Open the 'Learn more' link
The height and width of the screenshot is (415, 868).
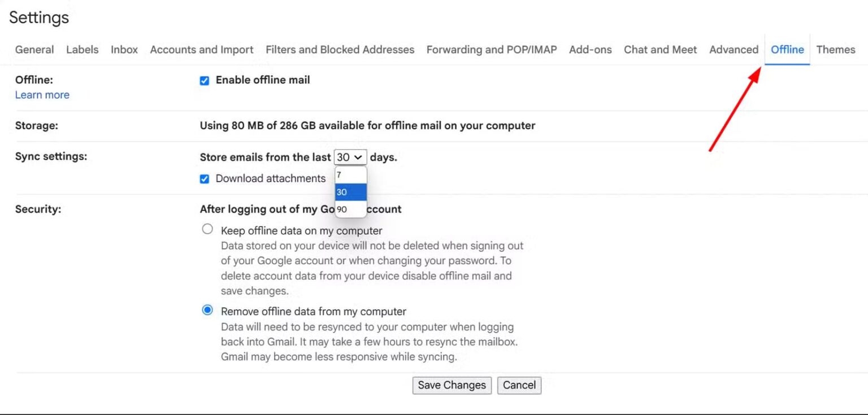coord(42,95)
